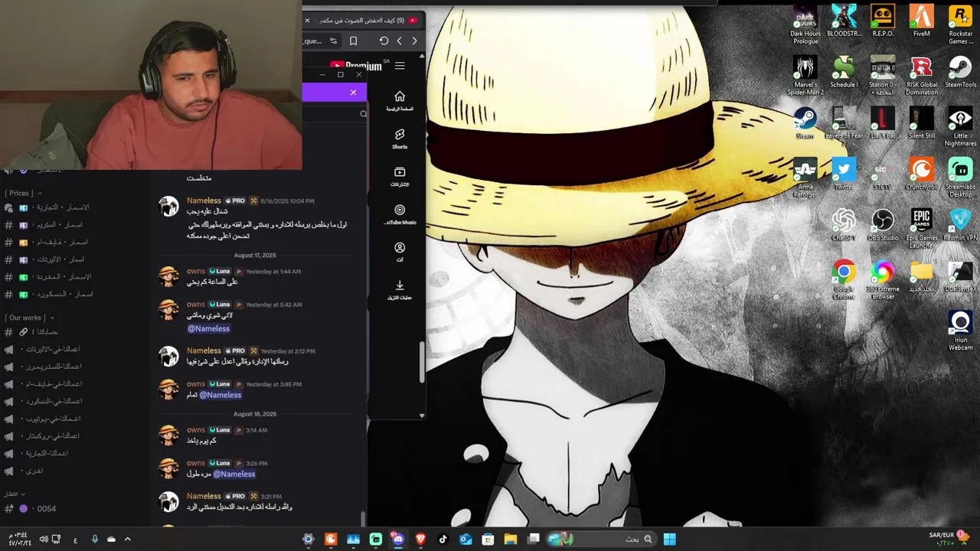Open the FiveM desktop icon
Image resolution: width=980 pixels, height=551 pixels.
point(922,21)
